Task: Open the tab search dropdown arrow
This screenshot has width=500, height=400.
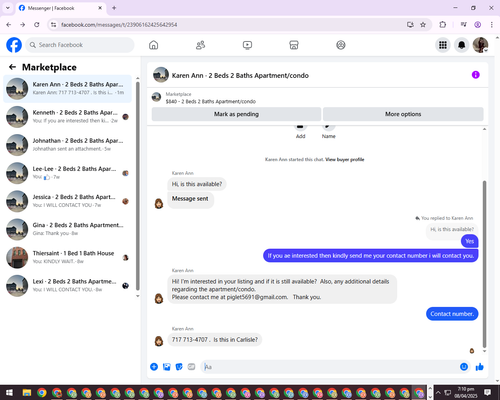Action: click(8, 8)
